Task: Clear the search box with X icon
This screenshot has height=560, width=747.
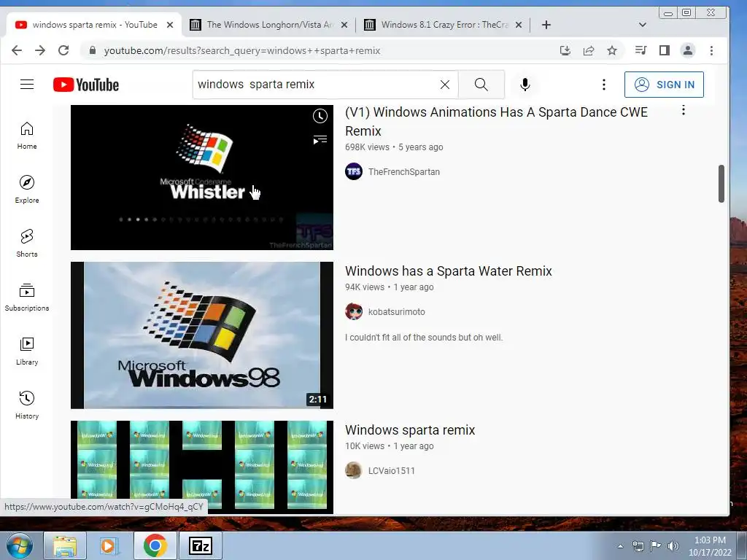Action: [445, 85]
